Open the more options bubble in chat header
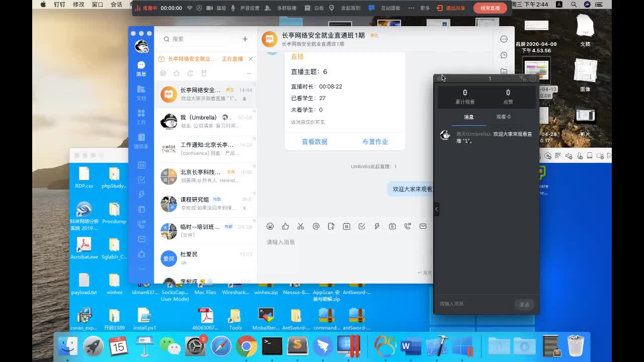The width and height of the screenshot is (644, 362). point(504,39)
